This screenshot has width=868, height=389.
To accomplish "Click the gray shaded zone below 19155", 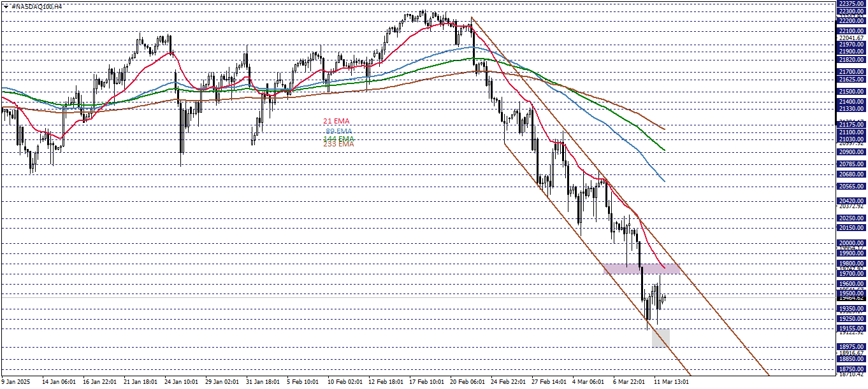I will pos(661,338).
